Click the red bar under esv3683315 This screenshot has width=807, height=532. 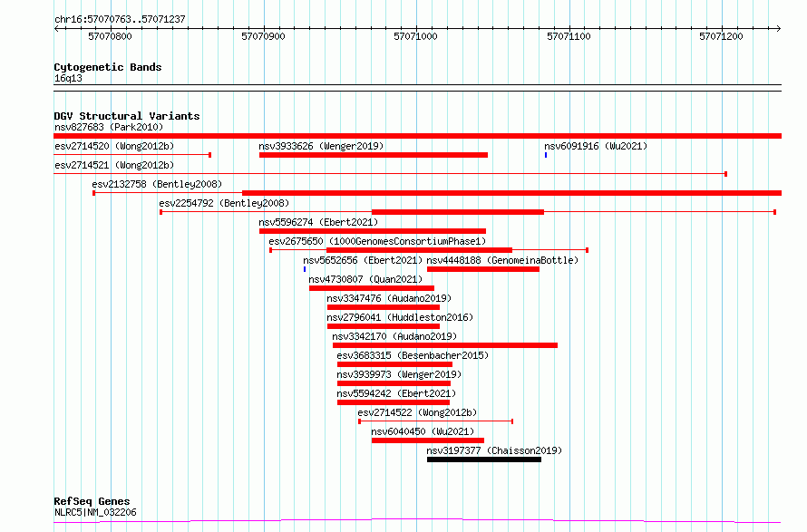click(394, 364)
